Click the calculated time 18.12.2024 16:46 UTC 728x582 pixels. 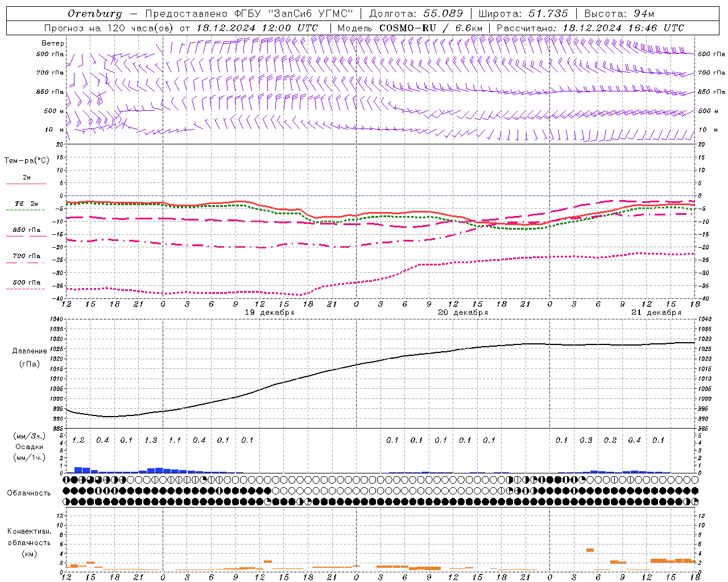[x=623, y=28]
